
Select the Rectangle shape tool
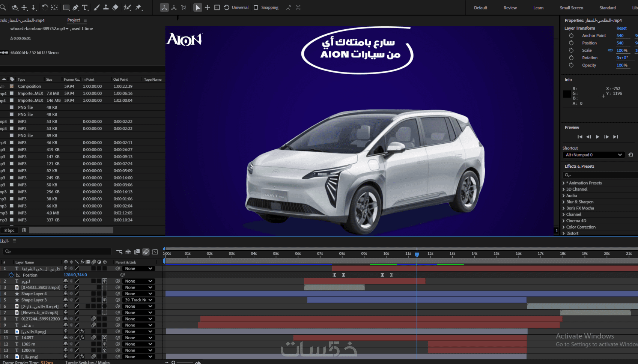(66, 8)
